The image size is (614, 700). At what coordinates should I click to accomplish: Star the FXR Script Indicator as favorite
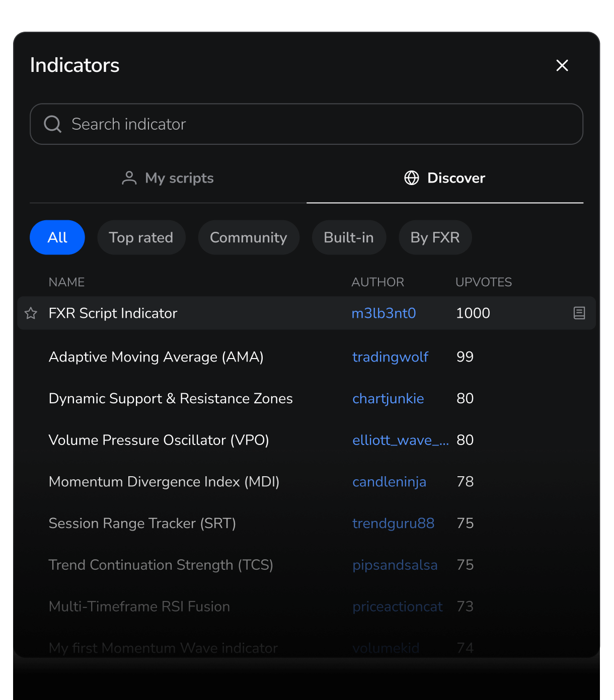pyautogui.click(x=31, y=313)
